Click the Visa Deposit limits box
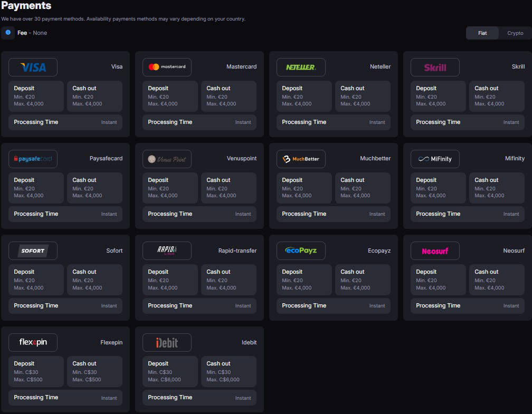Image resolution: width=532 pixels, height=414 pixels. [x=36, y=96]
